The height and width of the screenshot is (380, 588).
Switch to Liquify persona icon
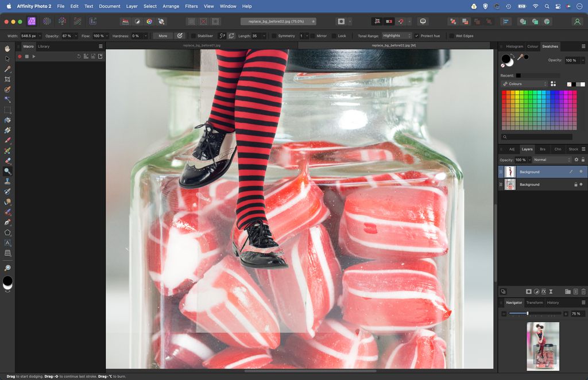47,21
